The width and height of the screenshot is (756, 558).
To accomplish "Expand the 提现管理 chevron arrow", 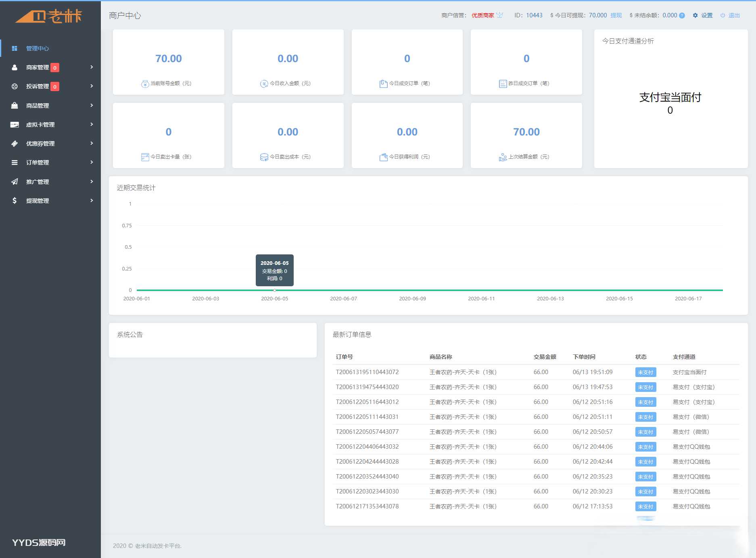I will pyautogui.click(x=92, y=200).
